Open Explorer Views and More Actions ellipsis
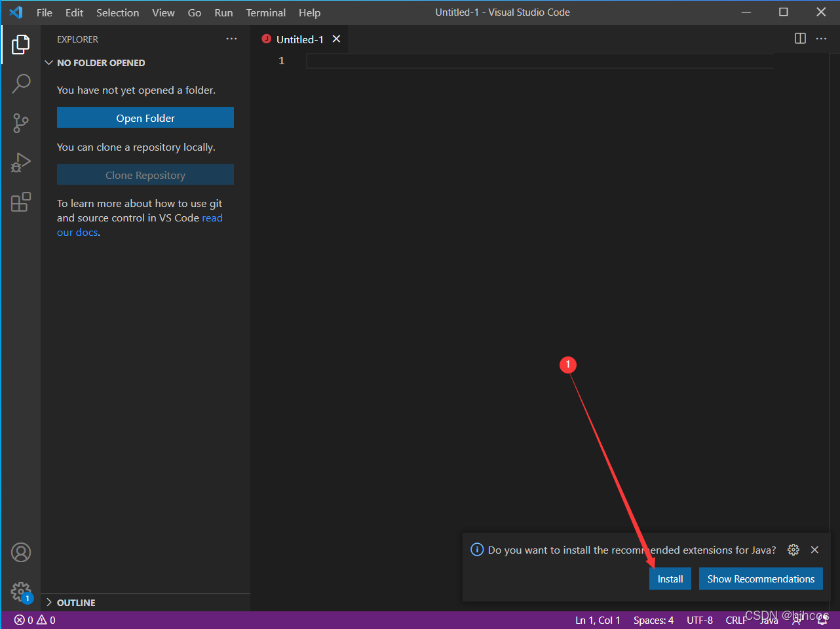This screenshot has height=629, width=840. click(x=231, y=39)
